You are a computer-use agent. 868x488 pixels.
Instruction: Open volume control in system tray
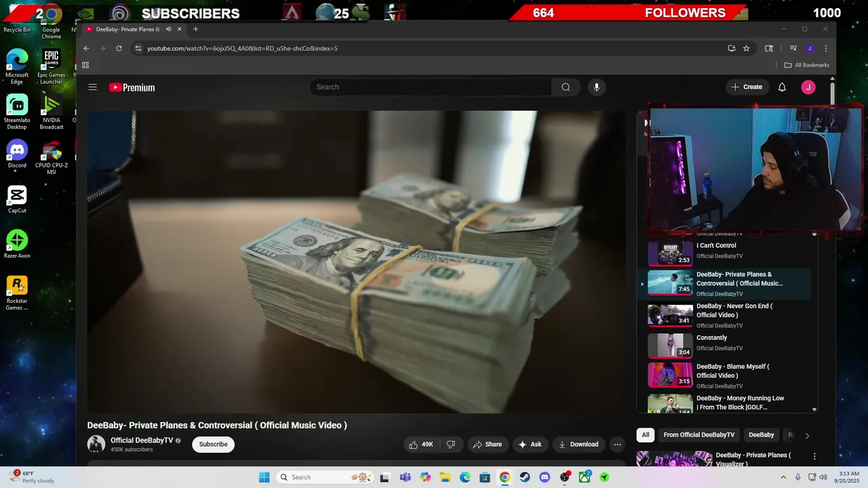point(823,477)
